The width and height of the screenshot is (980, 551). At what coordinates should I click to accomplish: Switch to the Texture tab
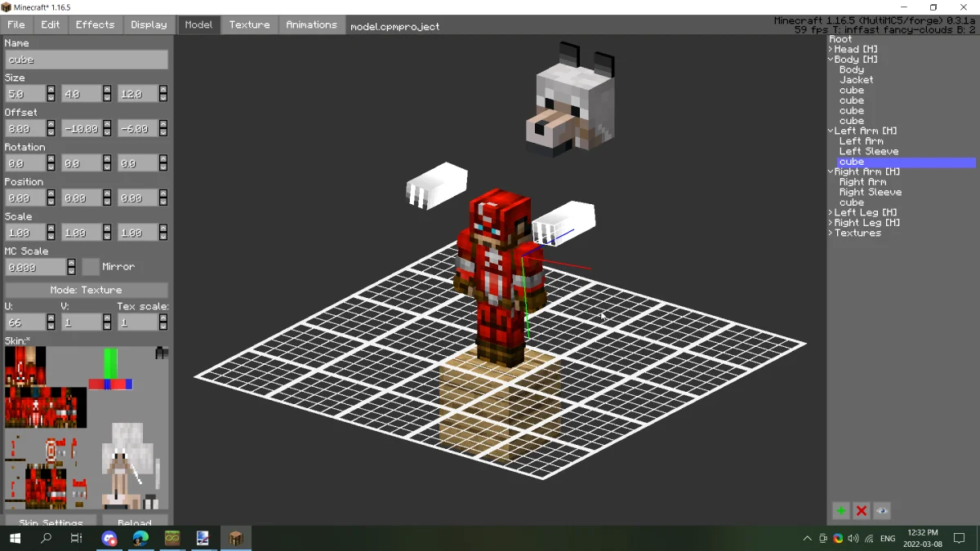249,24
